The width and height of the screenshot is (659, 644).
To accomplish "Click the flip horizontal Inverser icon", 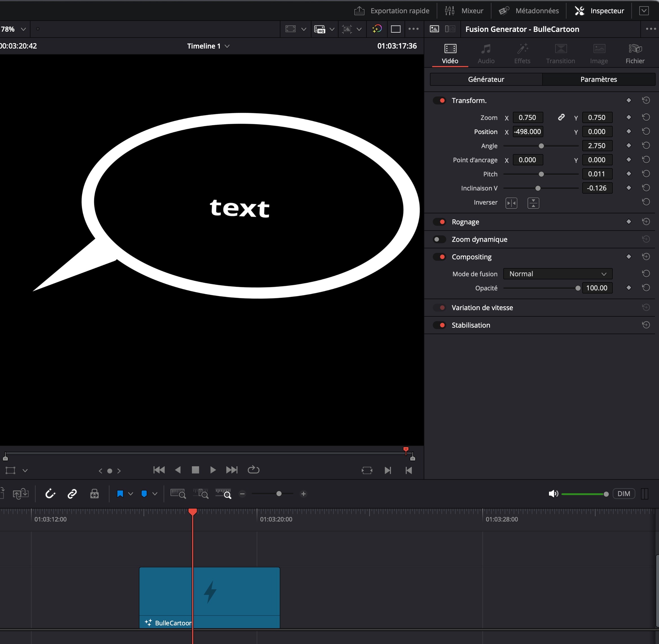I will pos(511,203).
